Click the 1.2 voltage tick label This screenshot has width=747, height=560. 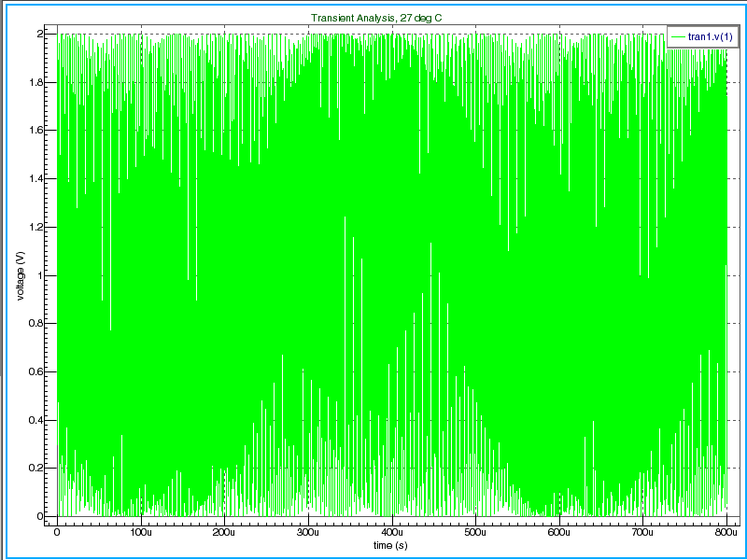pos(36,227)
